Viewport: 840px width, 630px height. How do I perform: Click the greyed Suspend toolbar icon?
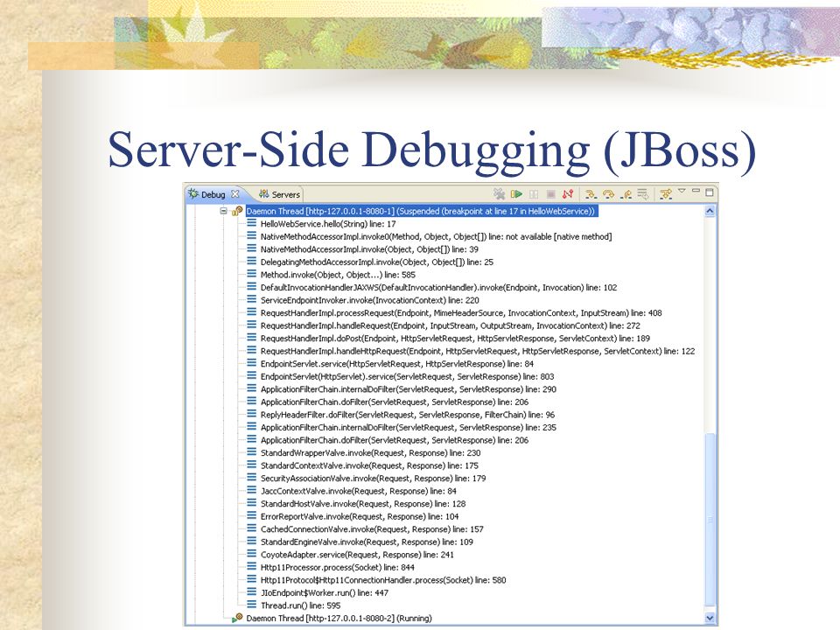tap(534, 194)
